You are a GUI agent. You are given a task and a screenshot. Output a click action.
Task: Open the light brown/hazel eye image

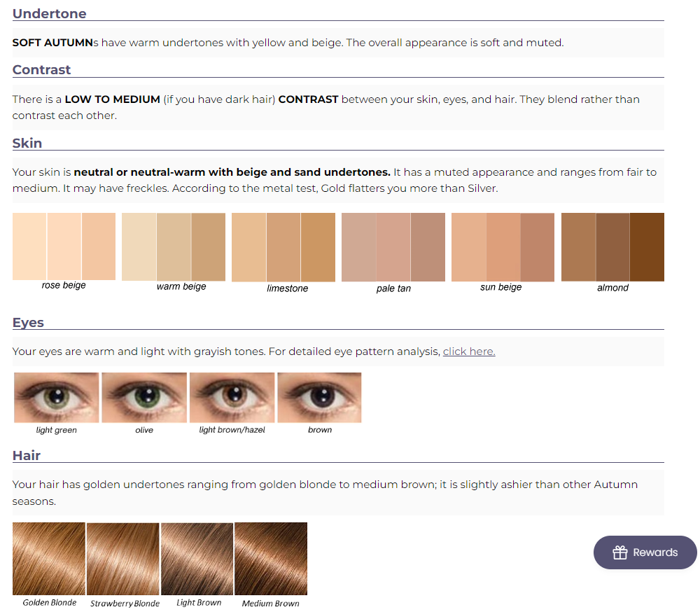pyautogui.click(x=232, y=398)
